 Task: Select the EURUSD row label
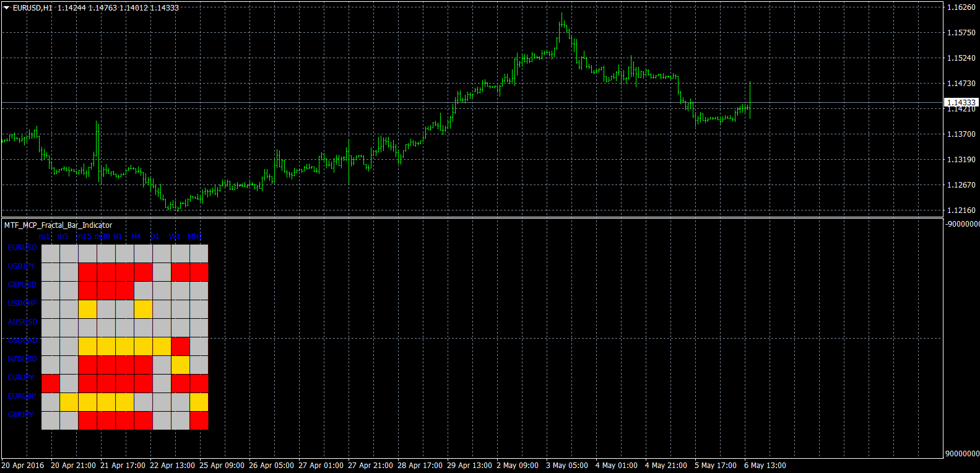(23, 248)
